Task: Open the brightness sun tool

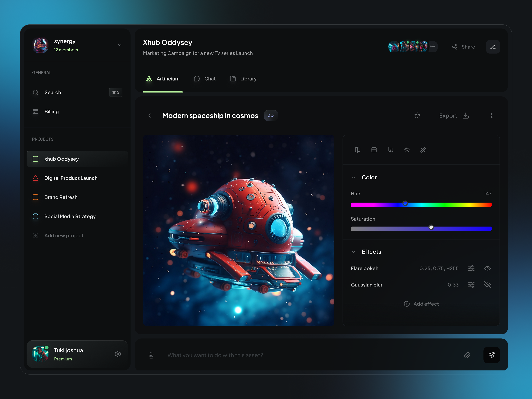Action: pos(407,150)
